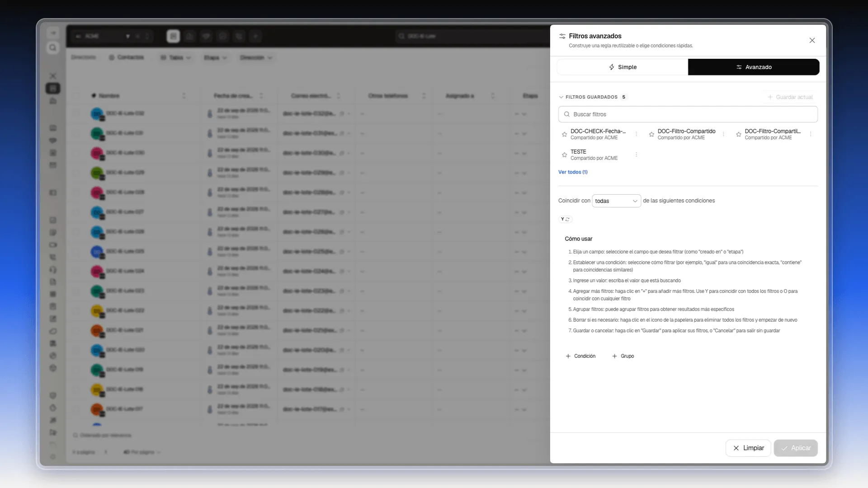Select the DOC-CHECK-Fecha saved filter

tap(598, 134)
